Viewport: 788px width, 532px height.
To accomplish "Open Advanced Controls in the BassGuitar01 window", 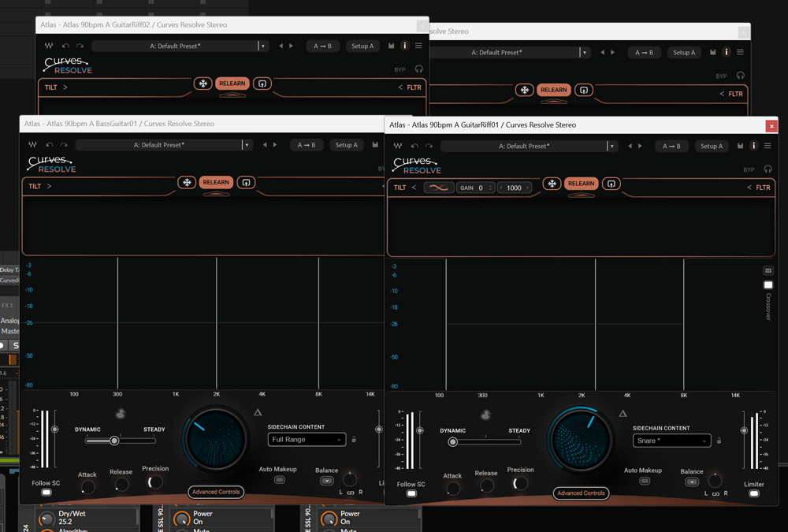I will click(216, 492).
